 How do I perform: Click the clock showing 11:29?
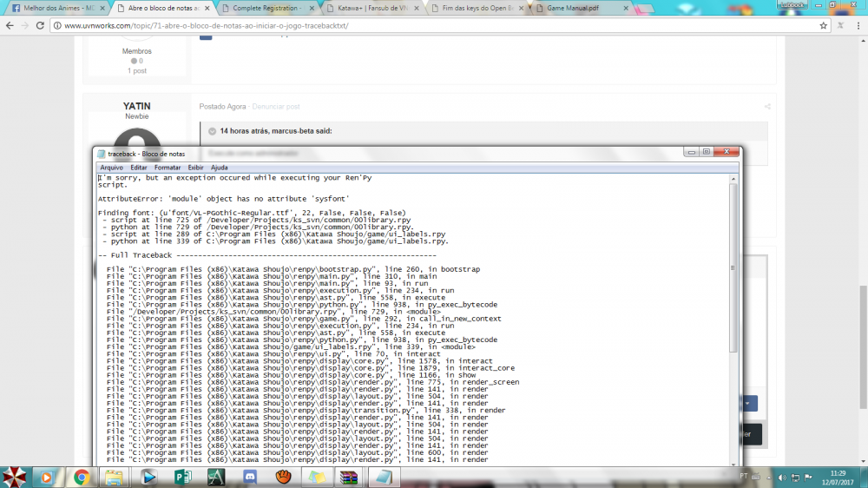click(838, 473)
